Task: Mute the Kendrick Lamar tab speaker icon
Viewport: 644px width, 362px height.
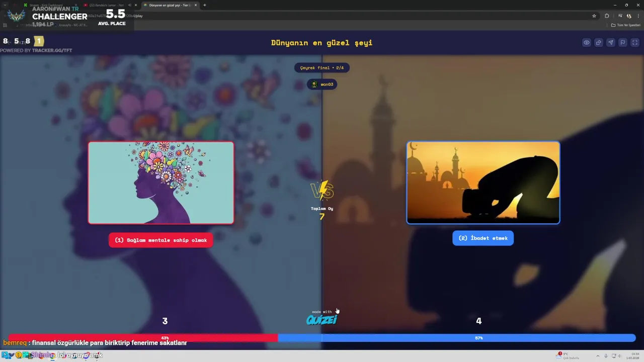Action: (x=129, y=5)
